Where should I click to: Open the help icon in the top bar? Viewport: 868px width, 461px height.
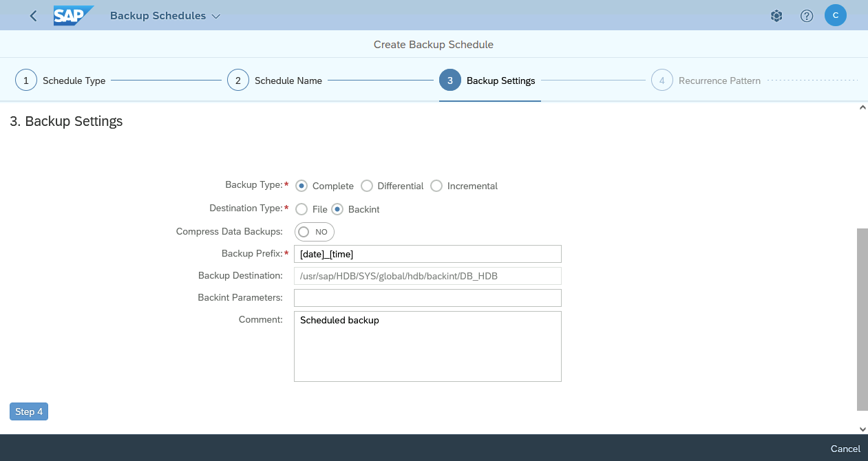(806, 15)
